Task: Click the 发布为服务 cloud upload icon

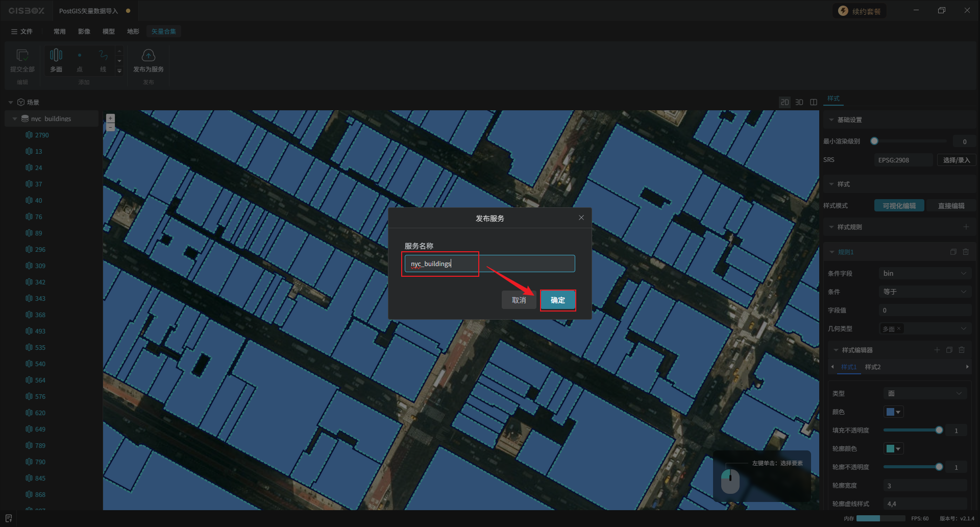Action: point(148,55)
